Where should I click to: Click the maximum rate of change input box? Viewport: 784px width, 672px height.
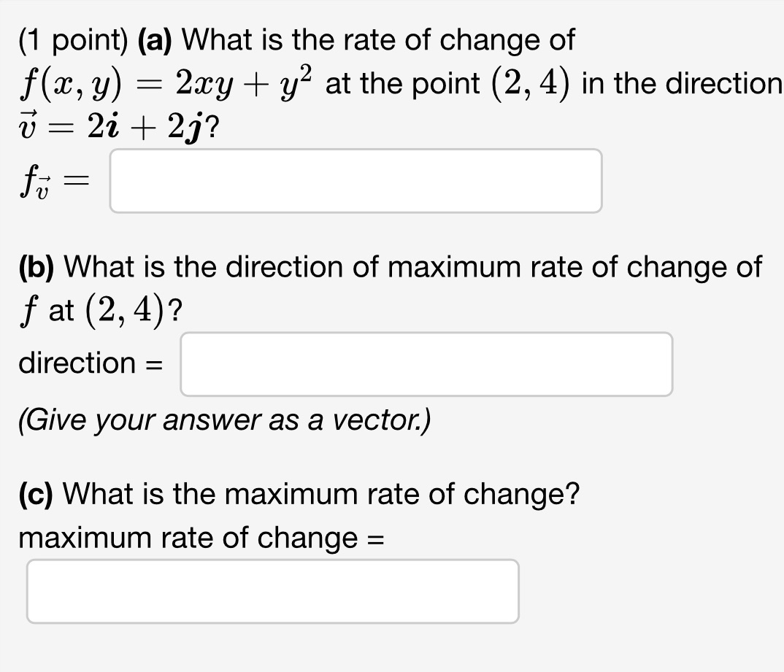[x=273, y=590]
